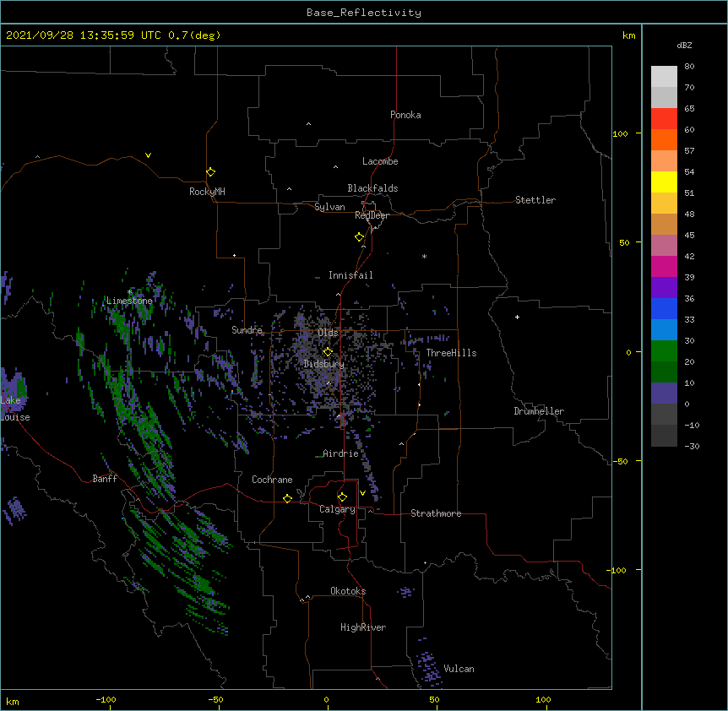The image size is (728, 711).
Task: Click the Drumheller city label
Action: 539,411
